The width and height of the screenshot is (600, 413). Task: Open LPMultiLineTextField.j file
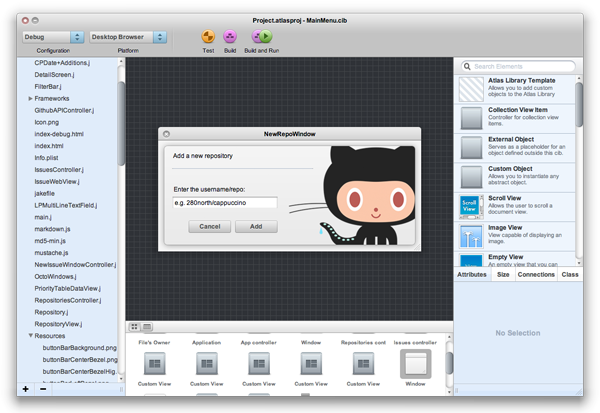tap(66, 205)
